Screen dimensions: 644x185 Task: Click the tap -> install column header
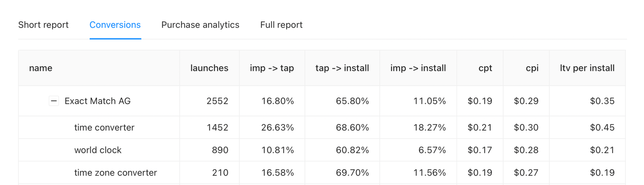click(x=342, y=68)
